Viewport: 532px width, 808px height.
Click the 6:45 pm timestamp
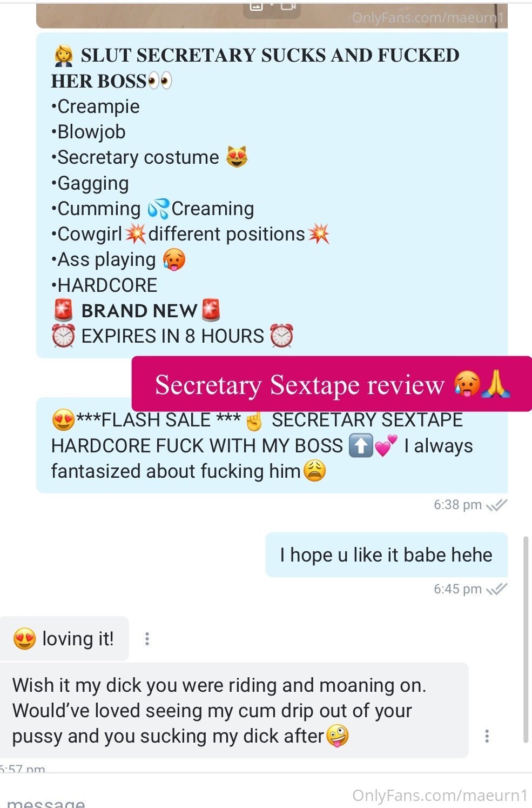click(457, 589)
